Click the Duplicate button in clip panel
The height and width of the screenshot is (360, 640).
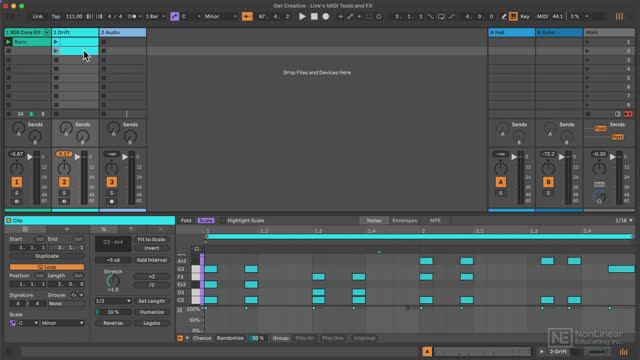[47, 256]
